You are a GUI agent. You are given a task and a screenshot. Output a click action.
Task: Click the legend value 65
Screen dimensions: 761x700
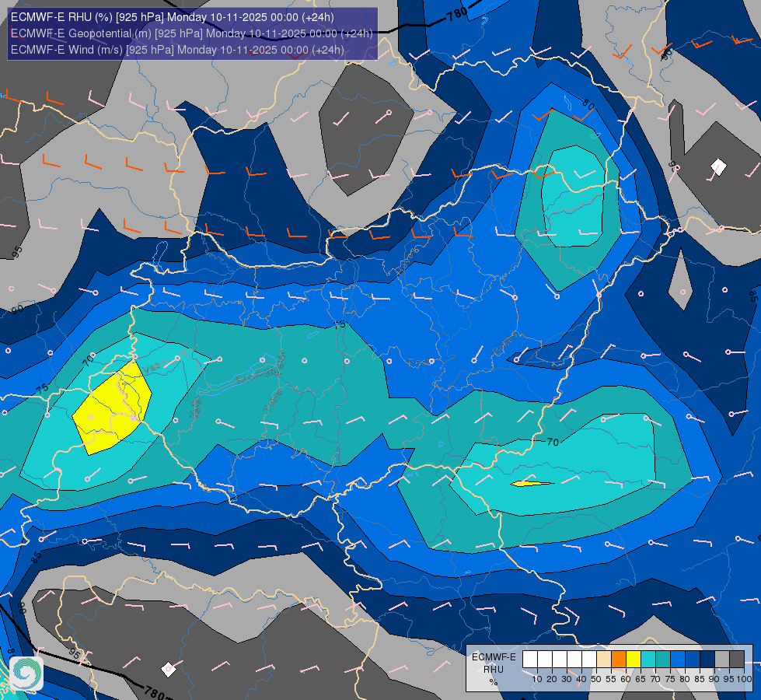[x=641, y=679]
